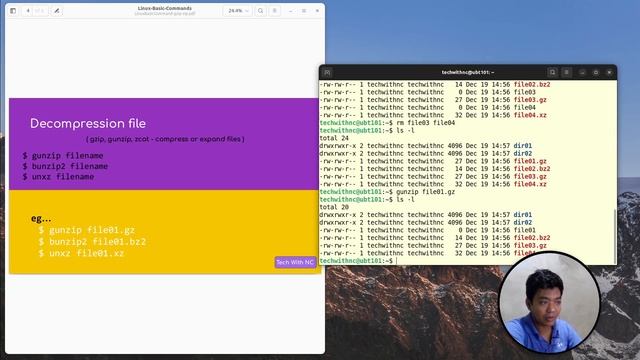The height and width of the screenshot is (360, 640).
Task: Click the 'file04' entry with size 0 in the terminal
Action: click(524, 108)
